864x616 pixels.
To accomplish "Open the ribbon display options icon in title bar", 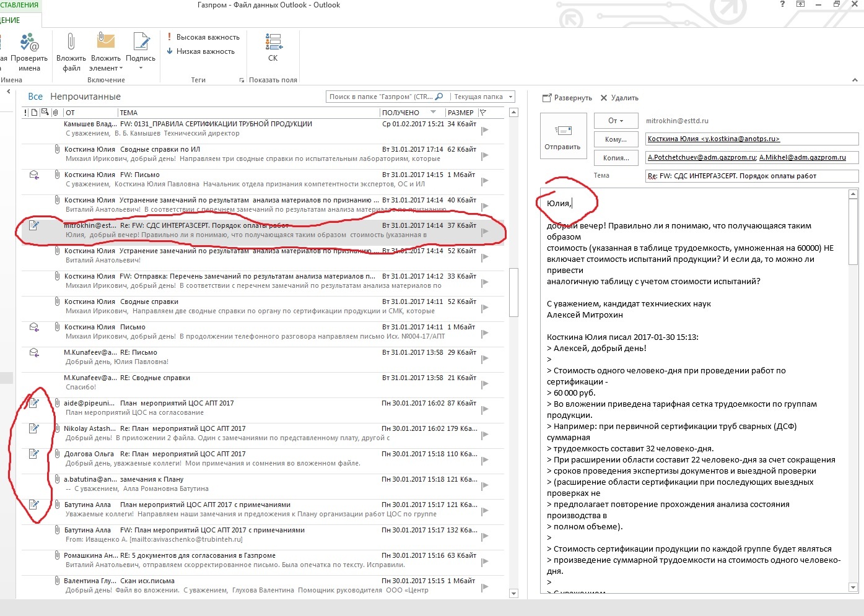I will pyautogui.click(x=800, y=4).
